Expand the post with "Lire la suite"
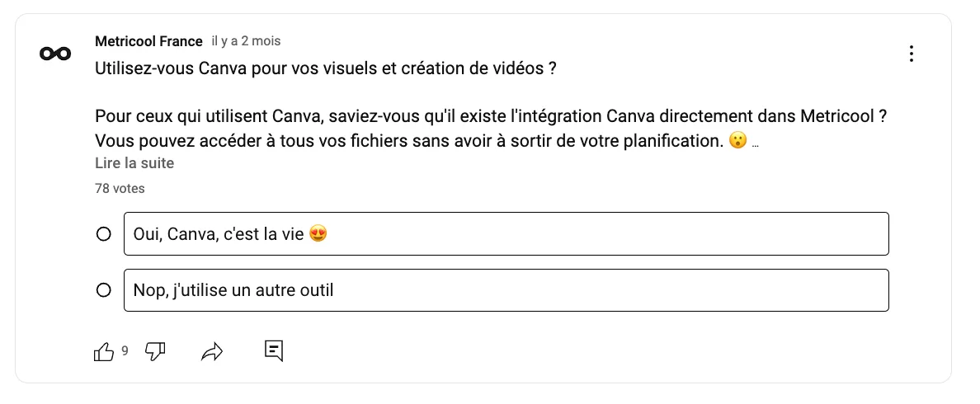This screenshot has height=404, width=980. tap(134, 163)
